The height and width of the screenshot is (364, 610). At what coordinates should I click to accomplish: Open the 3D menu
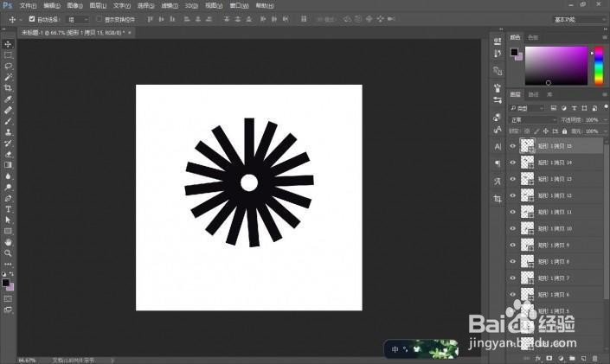[x=191, y=6]
